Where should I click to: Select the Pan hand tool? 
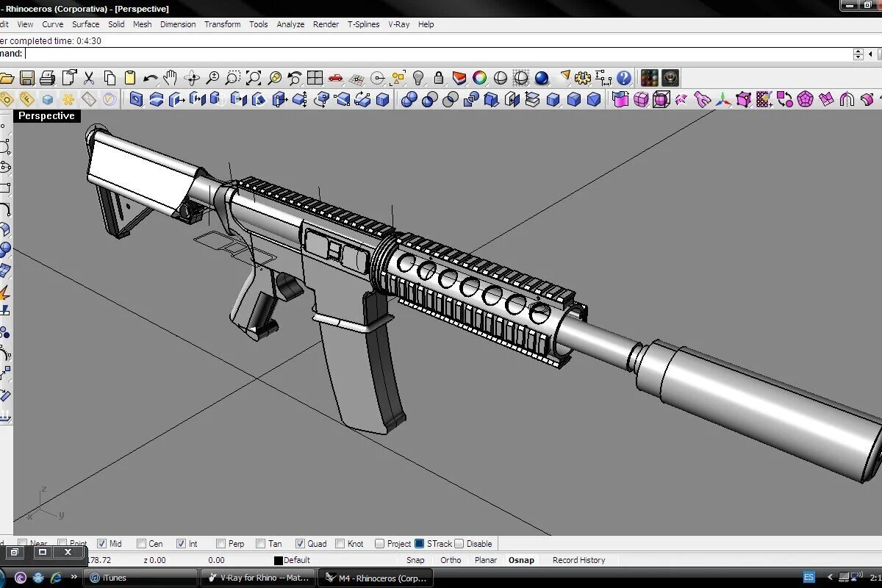(x=171, y=78)
